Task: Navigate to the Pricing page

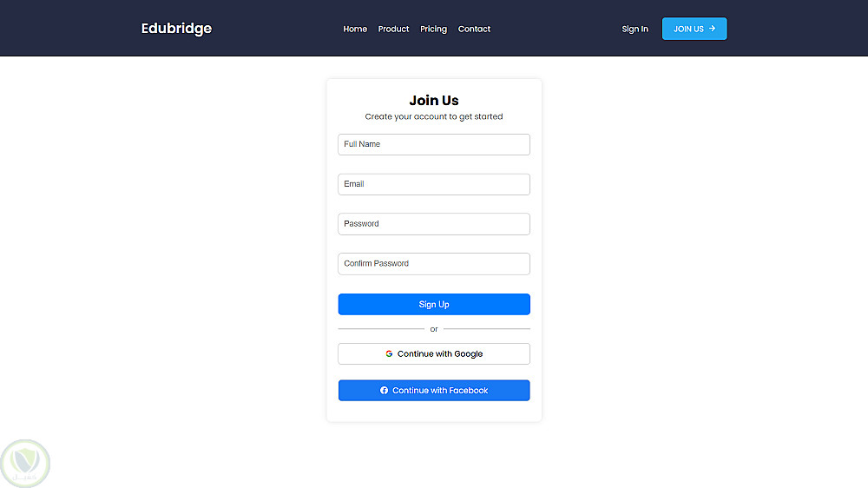Action: click(x=433, y=29)
